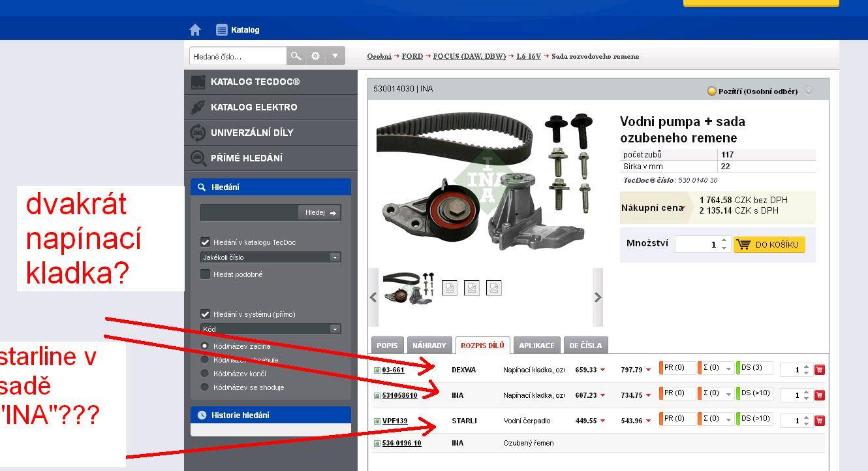Image resolution: width=868 pixels, height=471 pixels.
Task: Open UNIVERZÁLNÍ DÍLY section
Action: pyautogui.click(x=271, y=133)
